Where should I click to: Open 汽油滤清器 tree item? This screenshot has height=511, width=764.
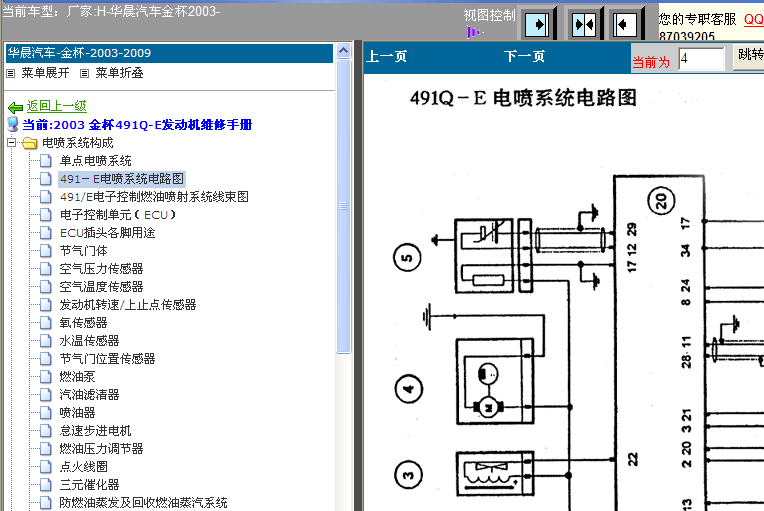pos(89,395)
